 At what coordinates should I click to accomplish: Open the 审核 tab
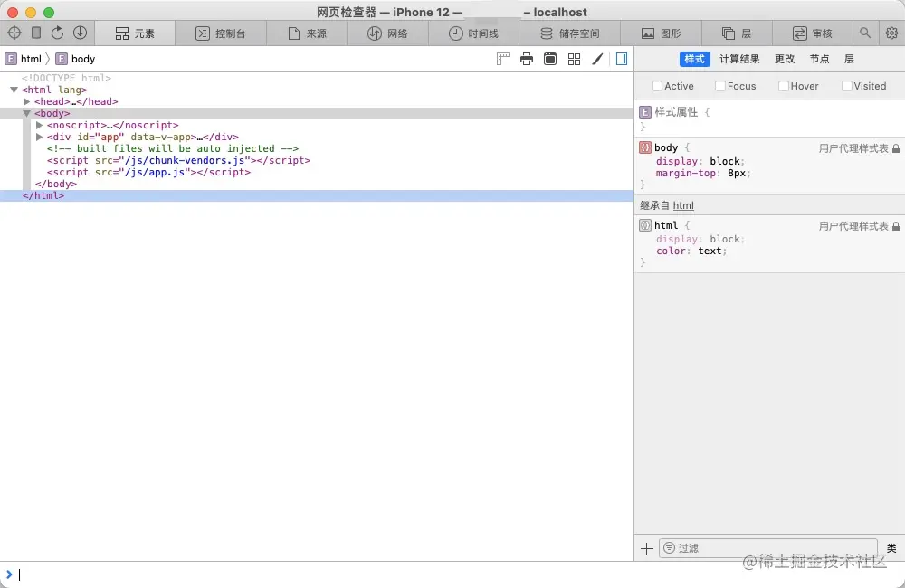[x=812, y=33]
